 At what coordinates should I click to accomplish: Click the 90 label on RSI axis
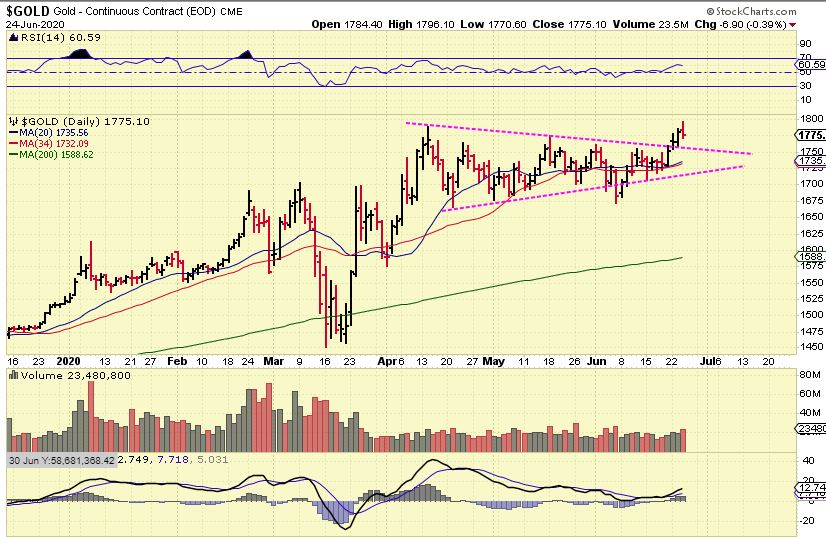(x=805, y=44)
